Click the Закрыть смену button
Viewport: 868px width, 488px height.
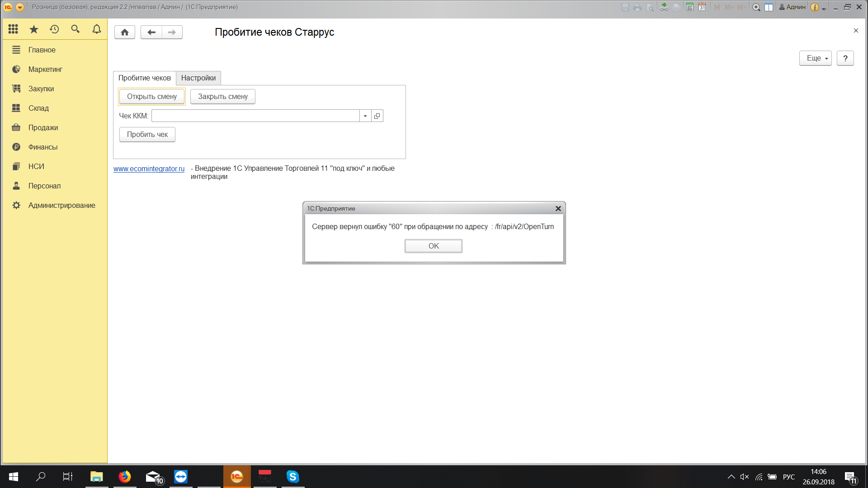click(x=223, y=97)
